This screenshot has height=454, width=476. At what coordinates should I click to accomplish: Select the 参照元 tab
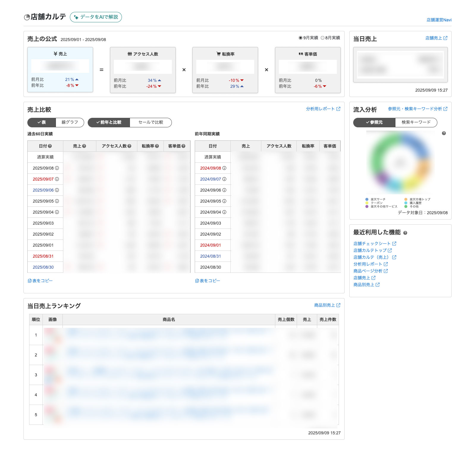coord(374,122)
